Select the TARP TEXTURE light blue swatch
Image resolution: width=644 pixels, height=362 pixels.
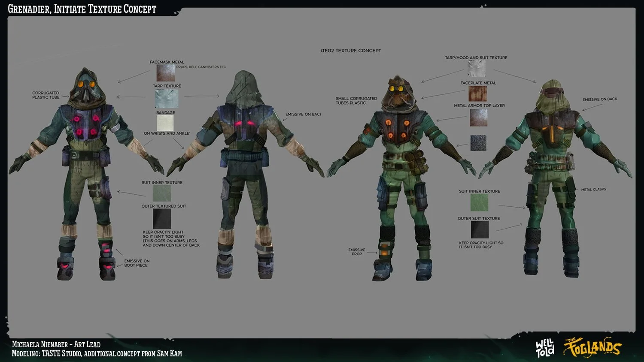(x=166, y=99)
